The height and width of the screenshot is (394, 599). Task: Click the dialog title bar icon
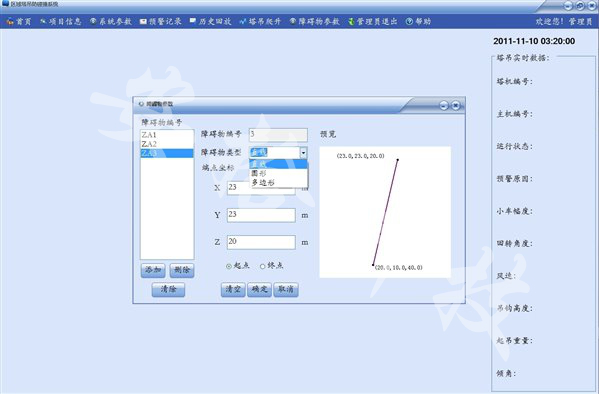coord(141,104)
